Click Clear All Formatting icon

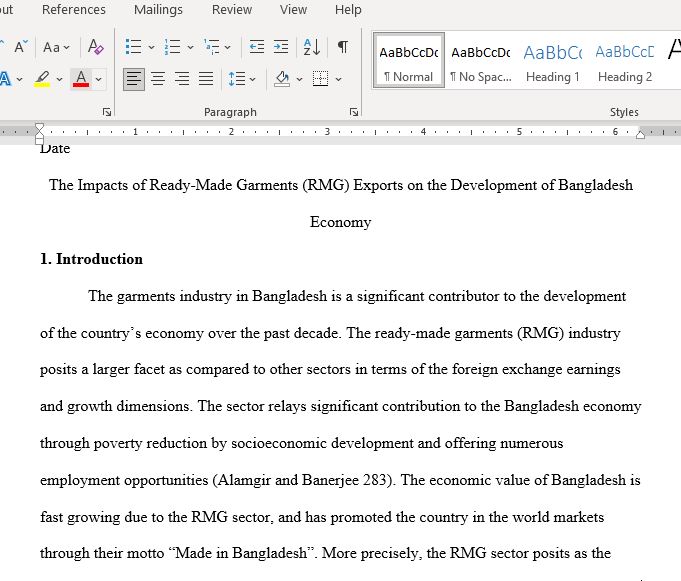95,46
